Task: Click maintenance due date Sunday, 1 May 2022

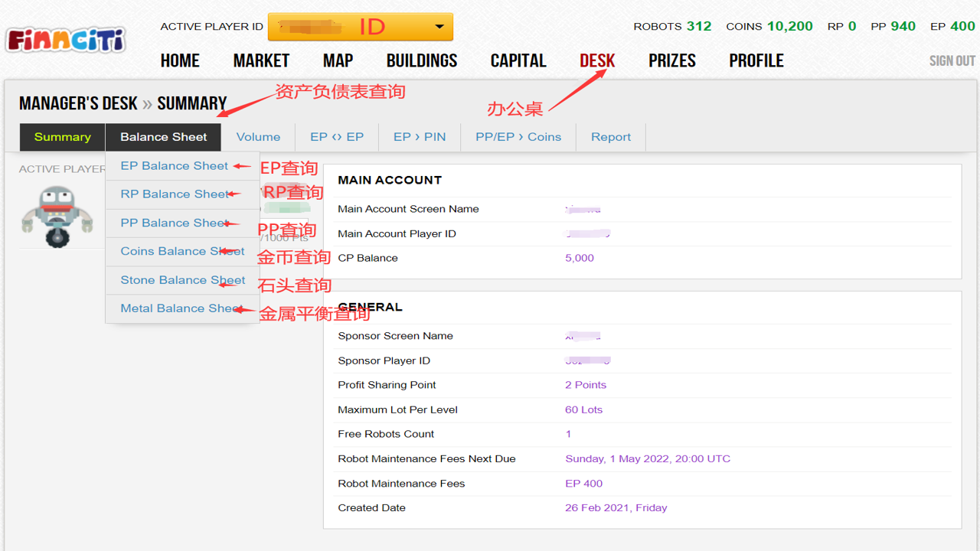Action: coord(648,459)
